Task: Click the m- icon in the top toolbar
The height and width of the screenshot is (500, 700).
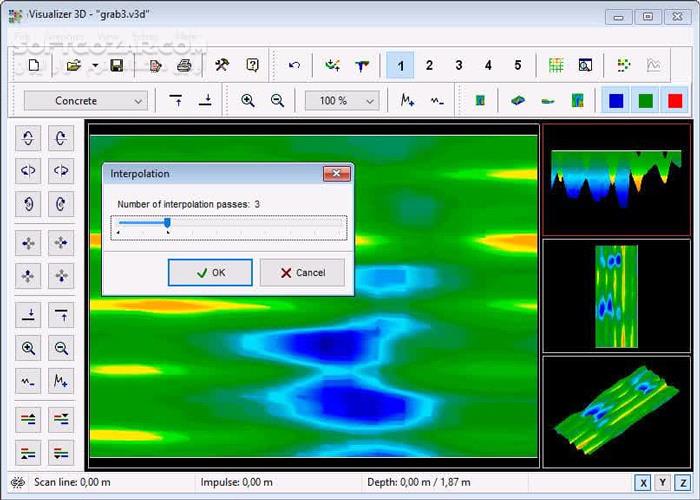Action: click(437, 101)
